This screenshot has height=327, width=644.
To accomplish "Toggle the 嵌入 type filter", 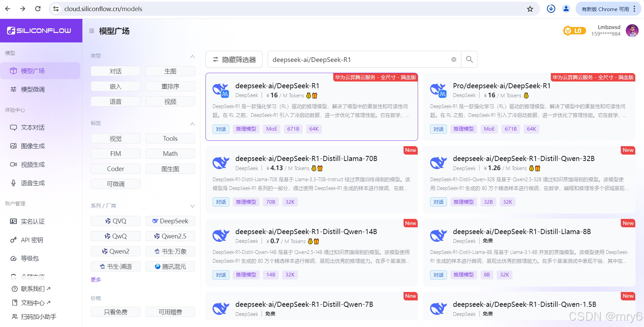I will (115, 86).
